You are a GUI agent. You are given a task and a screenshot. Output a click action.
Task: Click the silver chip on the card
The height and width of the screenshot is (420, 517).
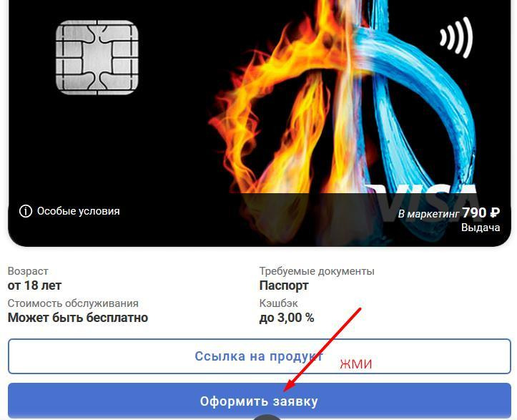(x=97, y=57)
